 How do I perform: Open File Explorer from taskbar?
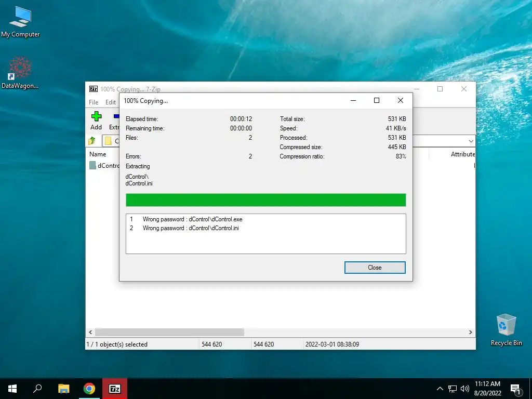coord(64,389)
